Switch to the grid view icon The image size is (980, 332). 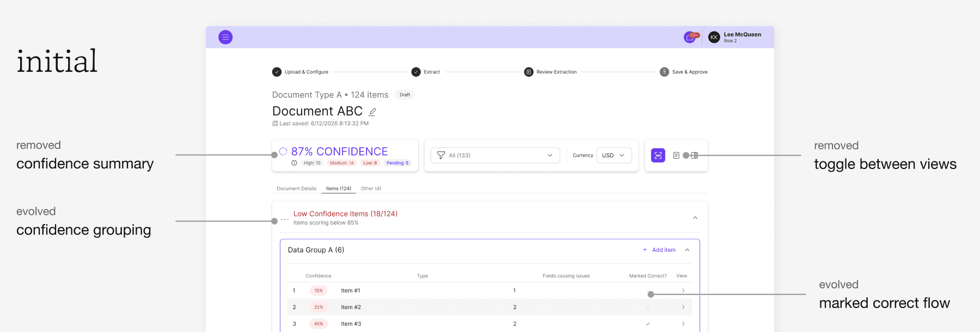pos(695,155)
